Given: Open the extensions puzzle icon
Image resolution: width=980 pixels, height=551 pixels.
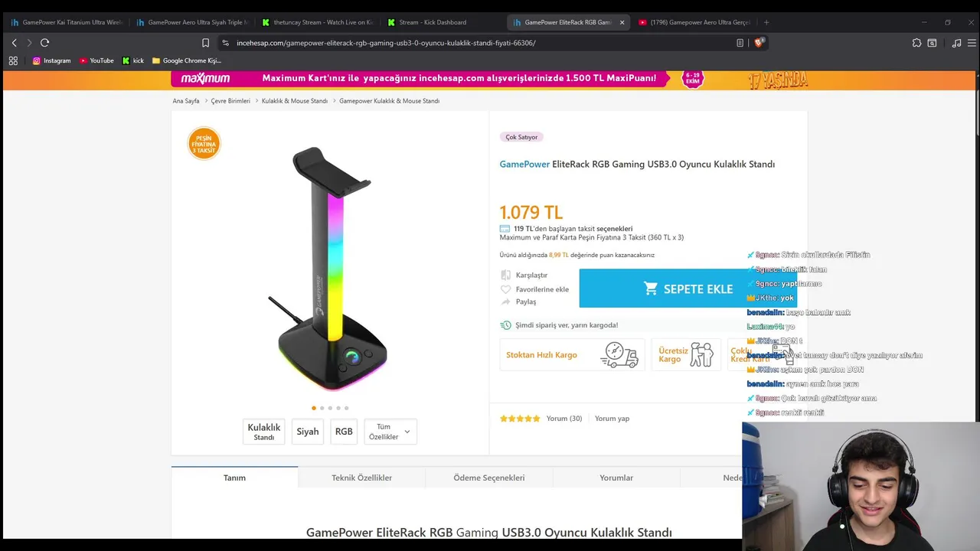Looking at the screenshot, I should (x=916, y=43).
